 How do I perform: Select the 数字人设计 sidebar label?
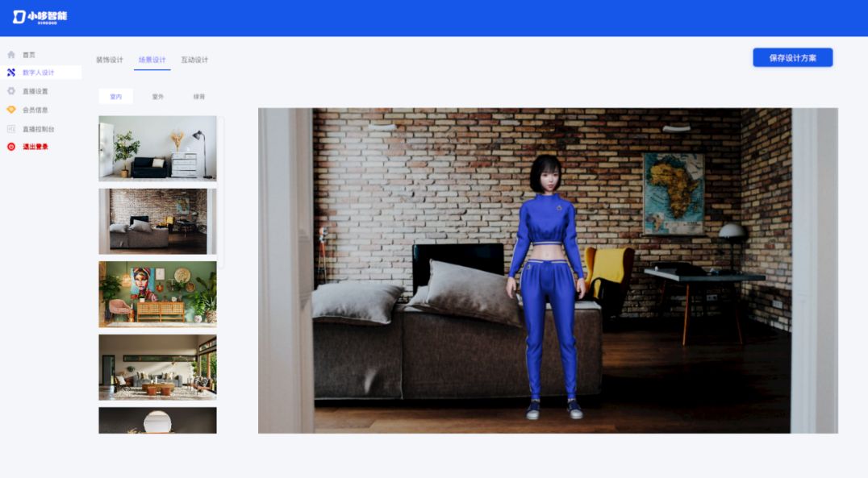38,73
